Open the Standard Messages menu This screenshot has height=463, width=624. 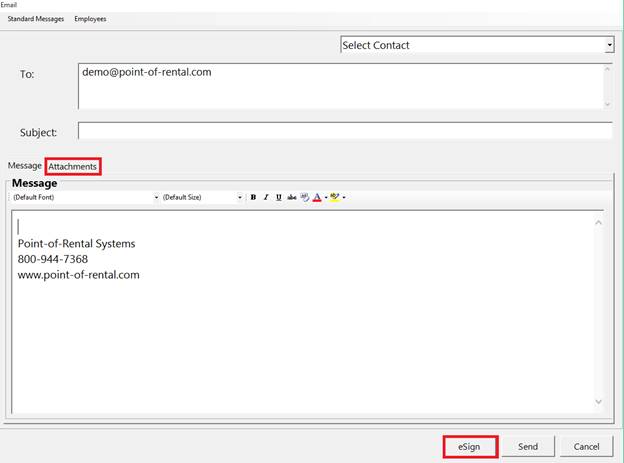coord(35,19)
